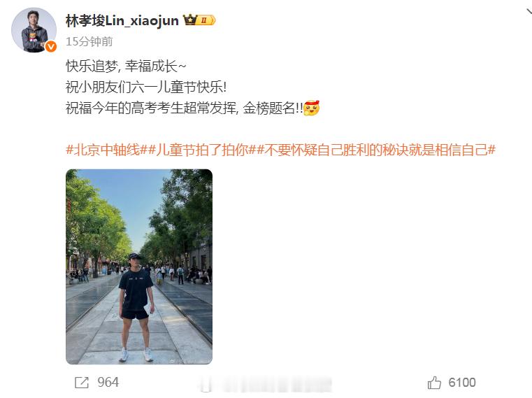Image resolution: width=532 pixels, height=398 pixels.
Task: Click the headband emoji in post text
Action: tap(311, 108)
